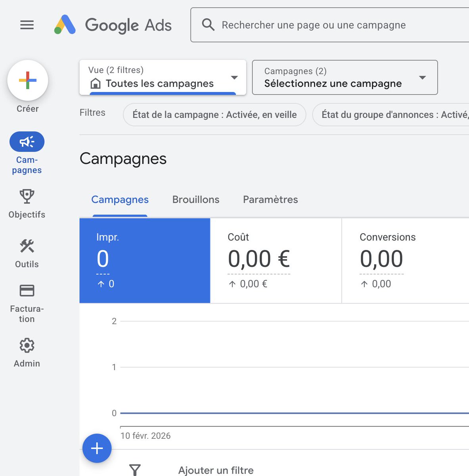
Task: Click the blue floating plus button
Action: coord(97,448)
